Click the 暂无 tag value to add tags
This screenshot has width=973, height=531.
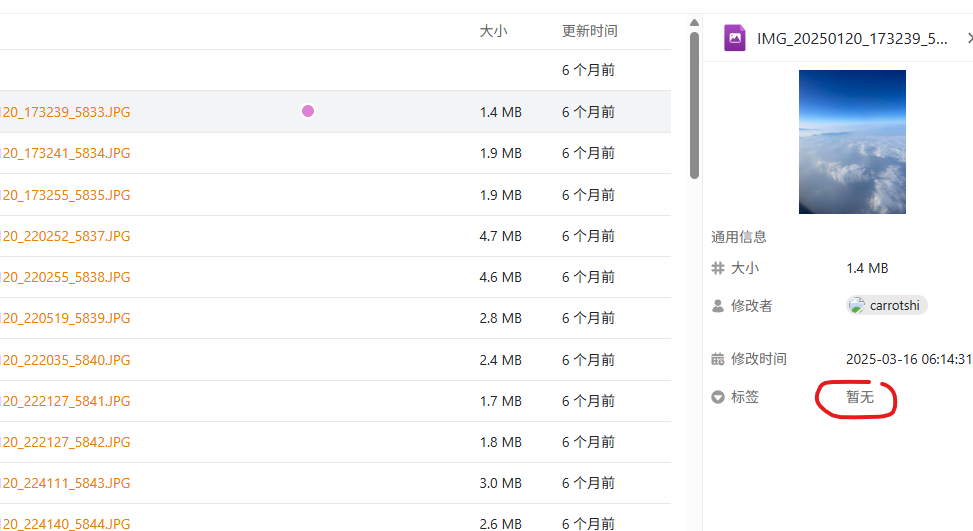click(x=859, y=397)
